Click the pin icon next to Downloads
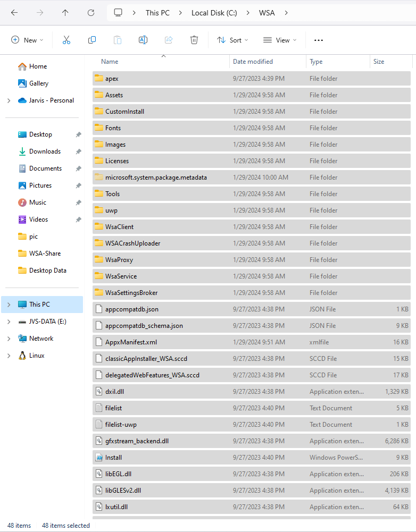This screenshot has height=532, width=416. coord(78,151)
